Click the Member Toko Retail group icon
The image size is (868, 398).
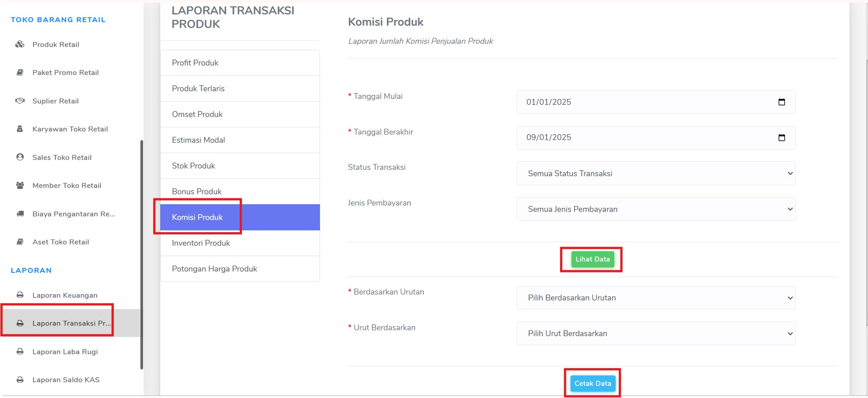click(20, 185)
